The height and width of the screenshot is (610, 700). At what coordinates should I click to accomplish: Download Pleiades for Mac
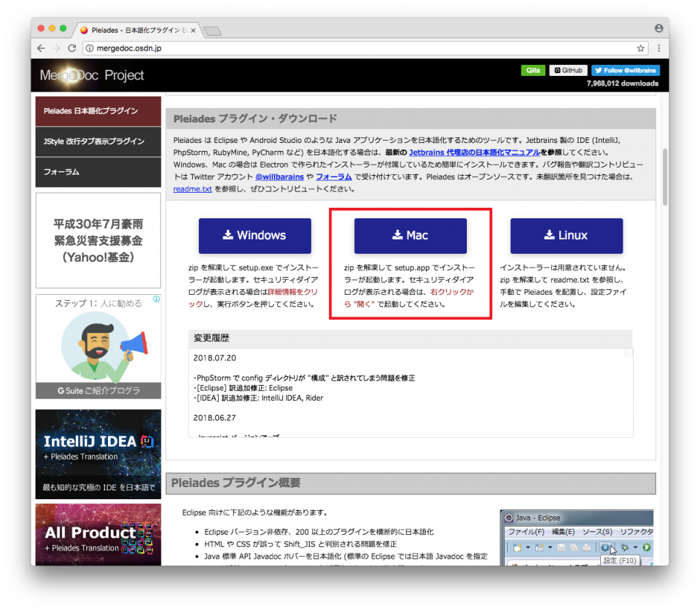click(410, 235)
